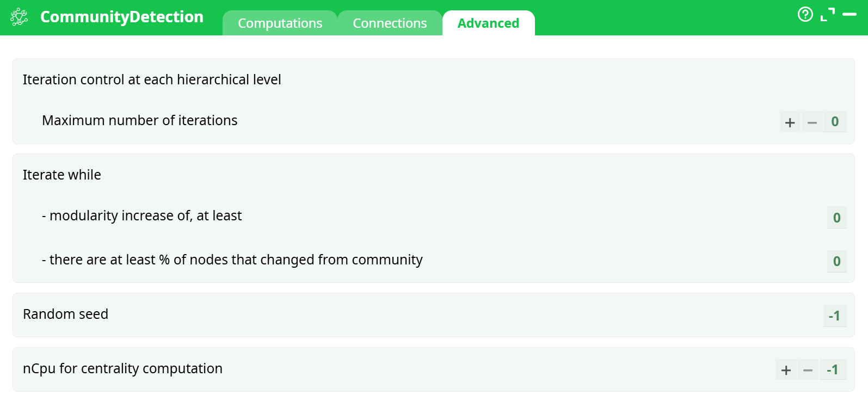Click the CommunityDetection title text
This screenshot has height=395, width=868.
pos(122,16)
